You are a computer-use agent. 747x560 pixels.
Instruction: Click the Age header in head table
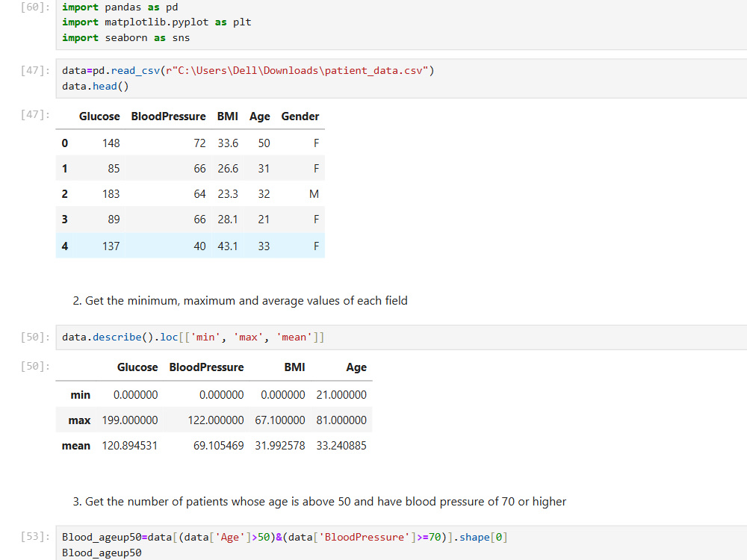[x=260, y=116]
